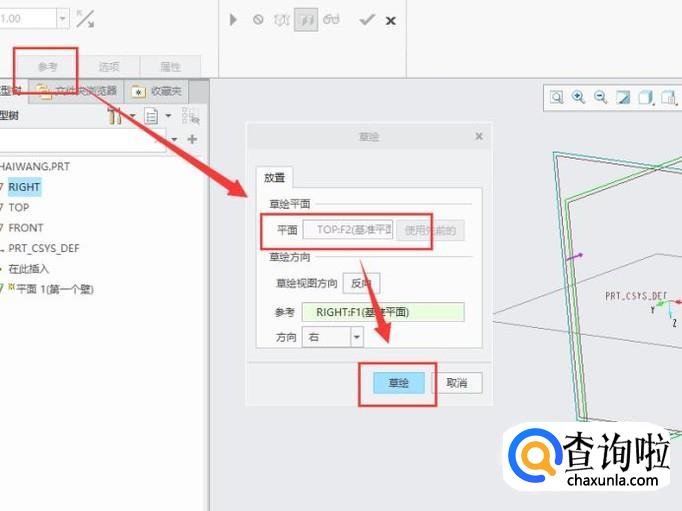Image resolution: width=682 pixels, height=511 pixels.
Task: Switch to the 收藏夹 navigator tab
Action: (x=157, y=91)
